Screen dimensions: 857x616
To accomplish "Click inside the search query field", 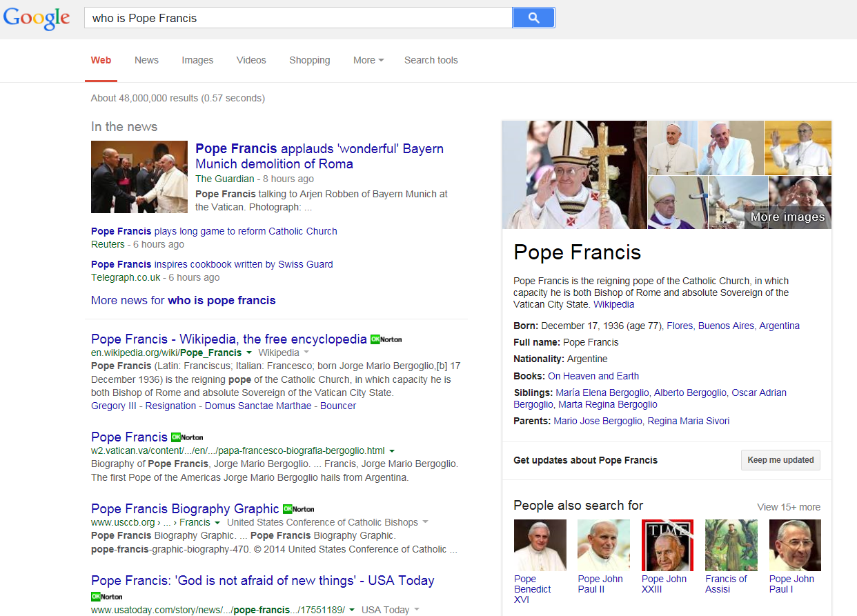I will point(298,18).
